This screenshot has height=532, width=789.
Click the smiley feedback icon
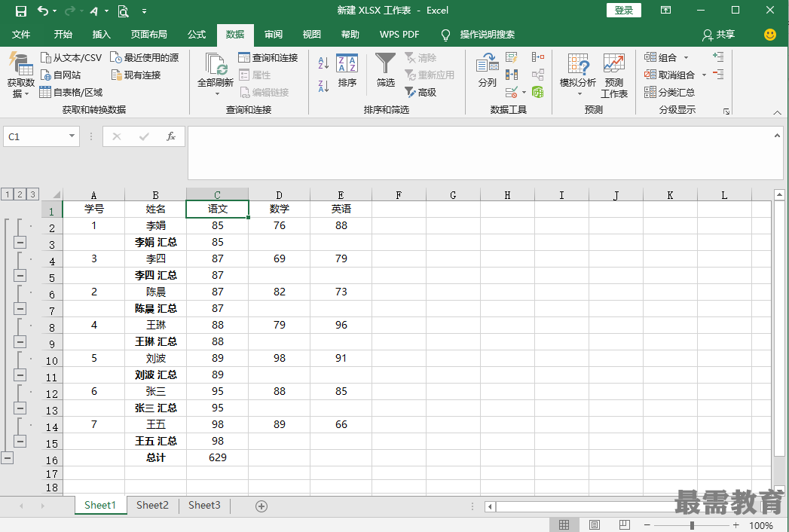pos(770,34)
